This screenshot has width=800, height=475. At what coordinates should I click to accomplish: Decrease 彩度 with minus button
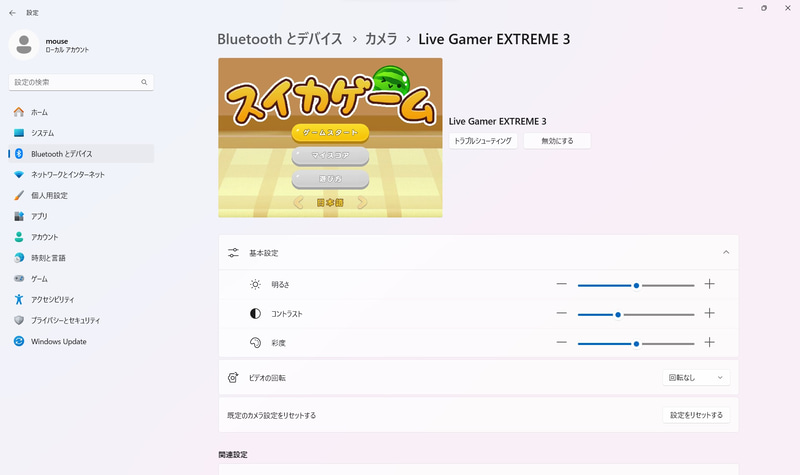pyautogui.click(x=562, y=342)
